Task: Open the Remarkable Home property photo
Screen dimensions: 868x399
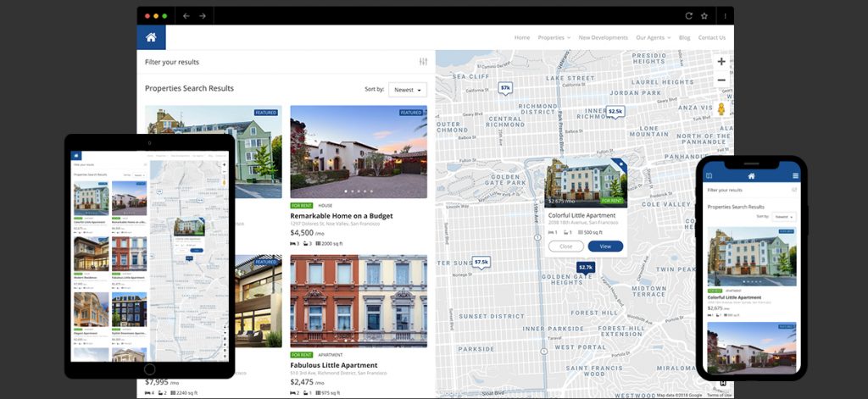Action: pyautogui.click(x=359, y=152)
